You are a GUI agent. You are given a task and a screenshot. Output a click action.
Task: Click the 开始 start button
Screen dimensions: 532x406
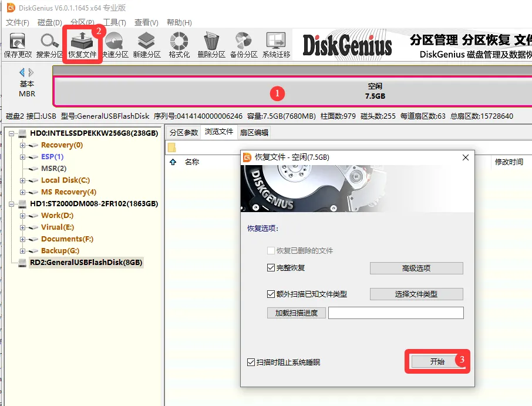pyautogui.click(x=437, y=361)
